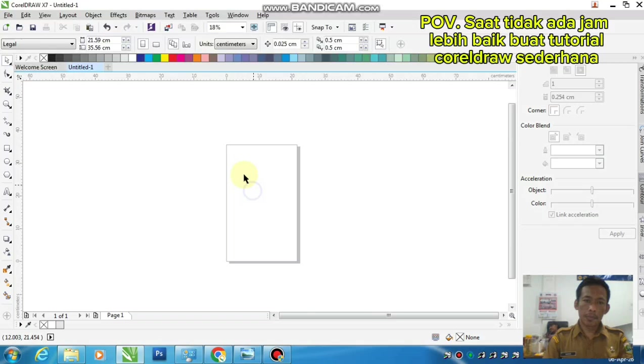Select the Polygon tool

pos(7,175)
